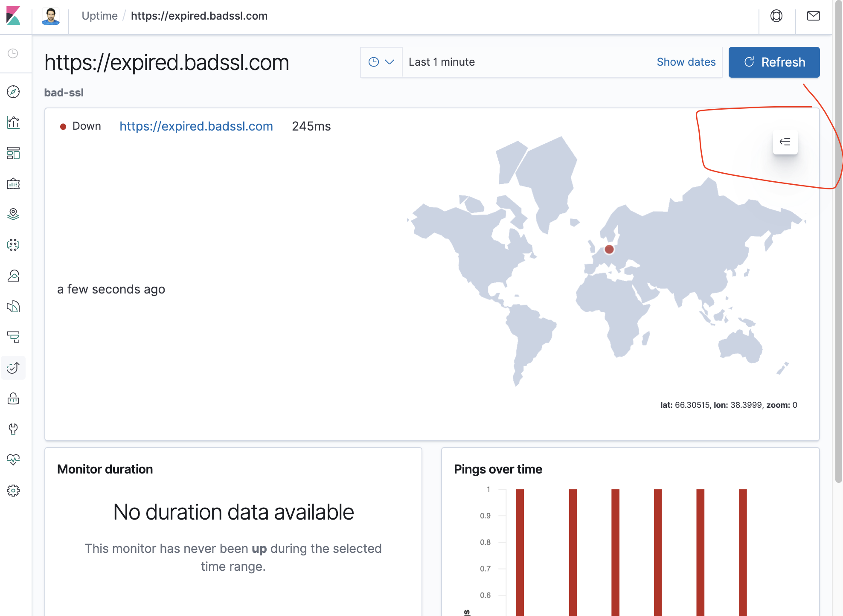Open Machine Learning in the sidebar
The width and height of the screenshot is (843, 616).
click(13, 245)
